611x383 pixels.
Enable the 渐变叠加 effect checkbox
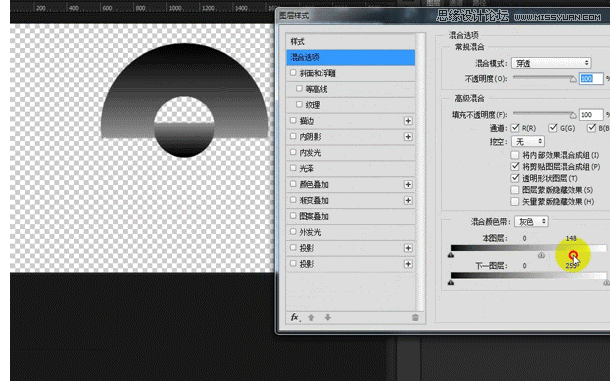click(293, 200)
